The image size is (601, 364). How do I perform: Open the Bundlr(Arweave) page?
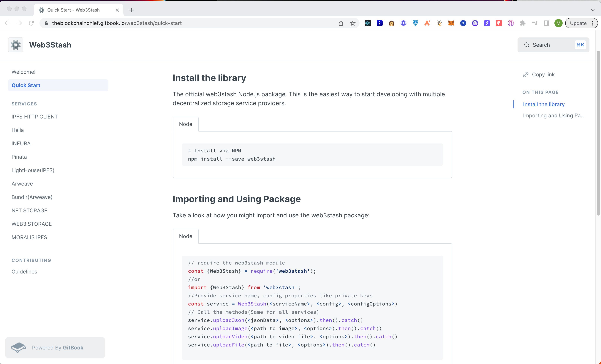point(32,197)
